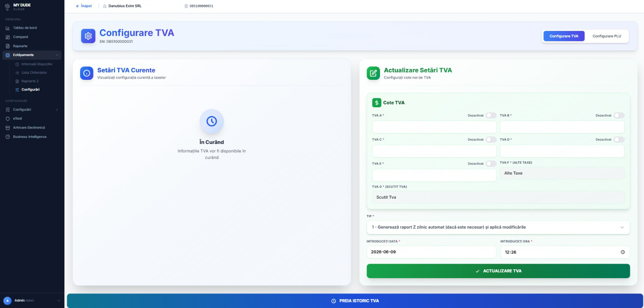
Task: Toggle the TVA D Dezactivat switch
Action: click(619, 139)
